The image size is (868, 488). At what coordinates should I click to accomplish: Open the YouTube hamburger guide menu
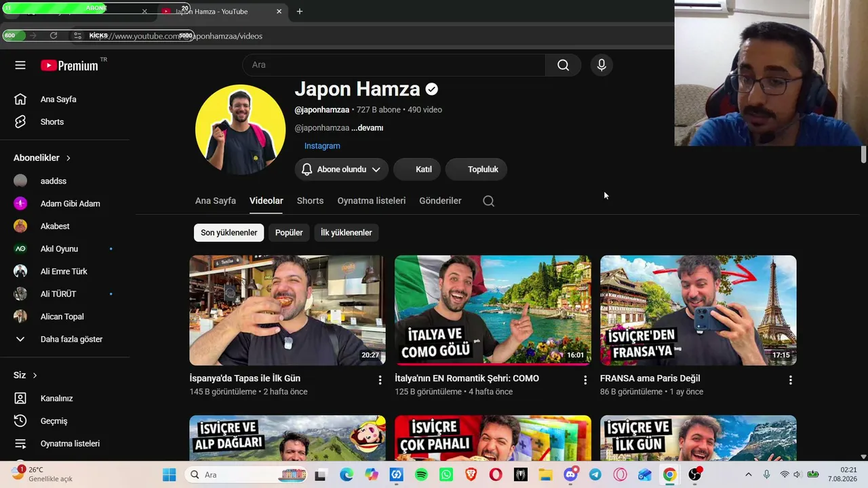tap(20, 65)
